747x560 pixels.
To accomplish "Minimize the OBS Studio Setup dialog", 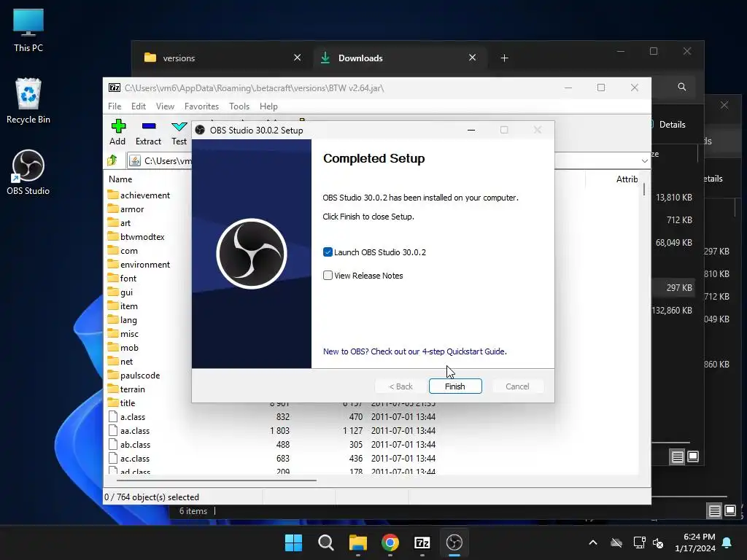I will 471,130.
